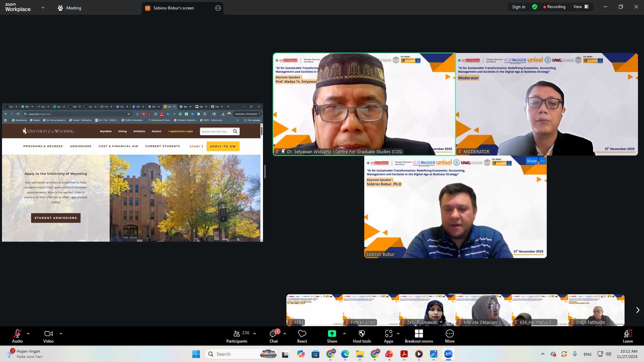The width and height of the screenshot is (644, 362).
Task: Expand the Zoom Workplace dropdown chevron
Action: pos(43,7)
